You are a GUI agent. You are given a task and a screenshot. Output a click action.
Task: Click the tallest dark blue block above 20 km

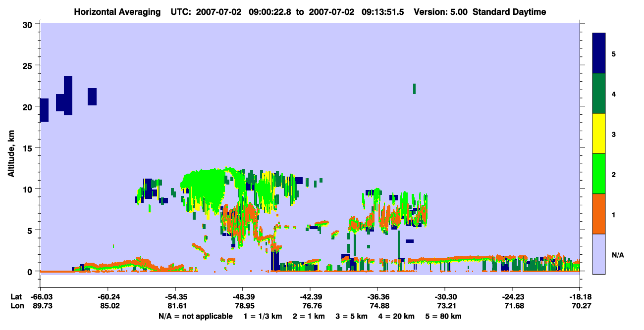68,96
